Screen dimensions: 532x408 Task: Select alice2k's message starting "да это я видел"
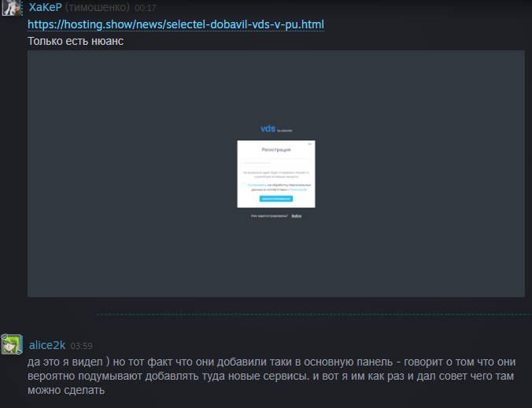pos(272,376)
